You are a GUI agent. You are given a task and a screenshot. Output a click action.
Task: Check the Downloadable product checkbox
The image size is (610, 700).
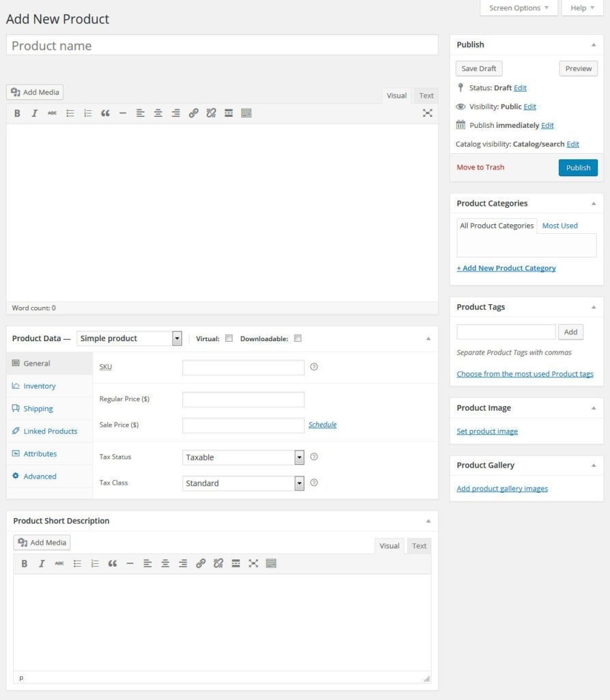coord(298,338)
